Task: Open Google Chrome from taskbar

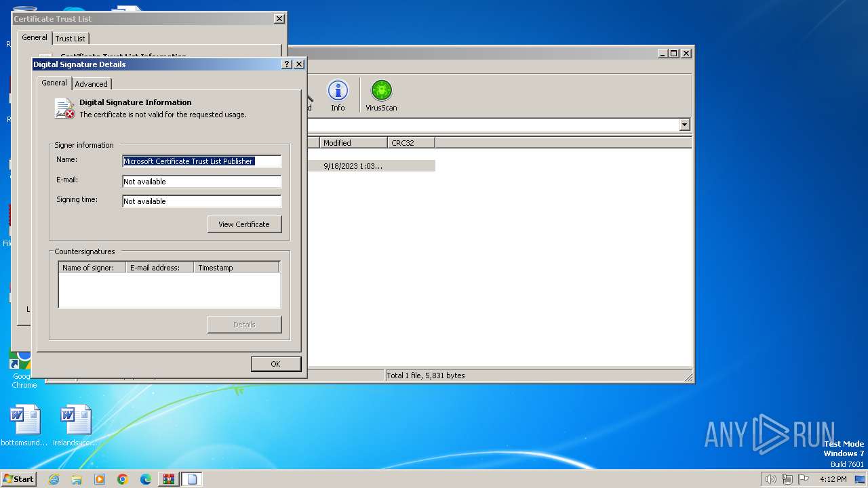Action: click(x=123, y=479)
